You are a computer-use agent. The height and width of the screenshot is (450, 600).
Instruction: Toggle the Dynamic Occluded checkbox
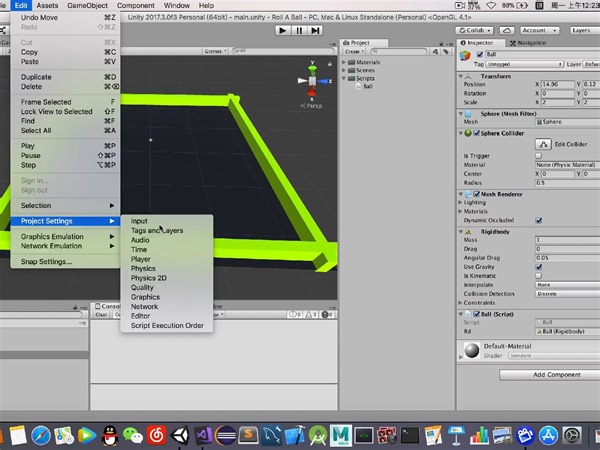tap(538, 220)
